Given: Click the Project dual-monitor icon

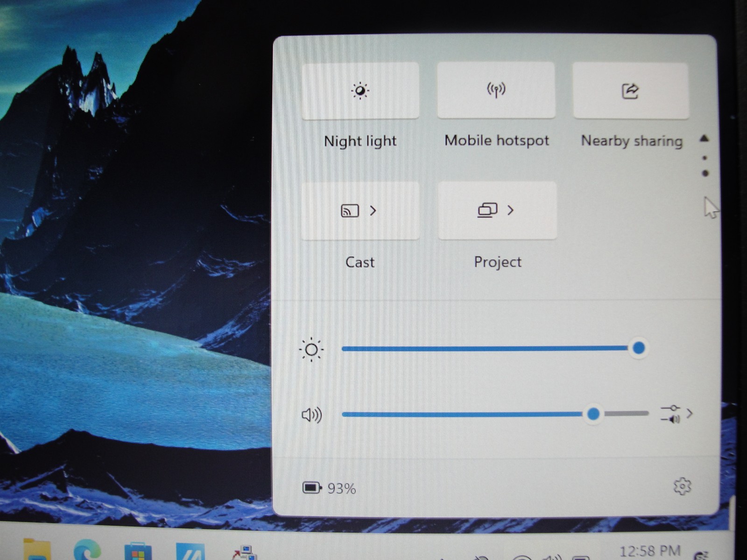Looking at the screenshot, I should 487,210.
